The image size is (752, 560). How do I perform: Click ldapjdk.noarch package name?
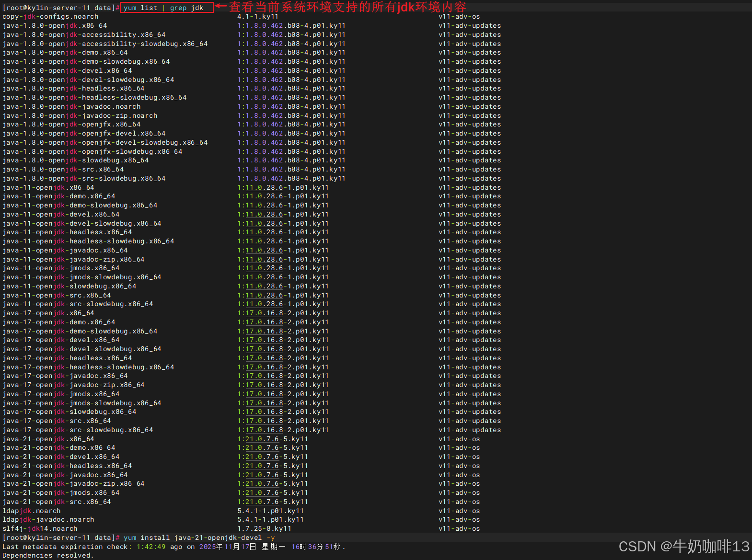pos(32,511)
